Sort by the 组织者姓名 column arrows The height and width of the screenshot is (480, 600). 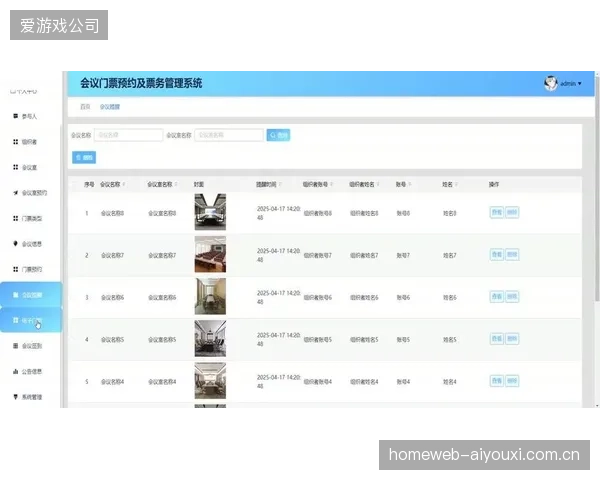(378, 184)
